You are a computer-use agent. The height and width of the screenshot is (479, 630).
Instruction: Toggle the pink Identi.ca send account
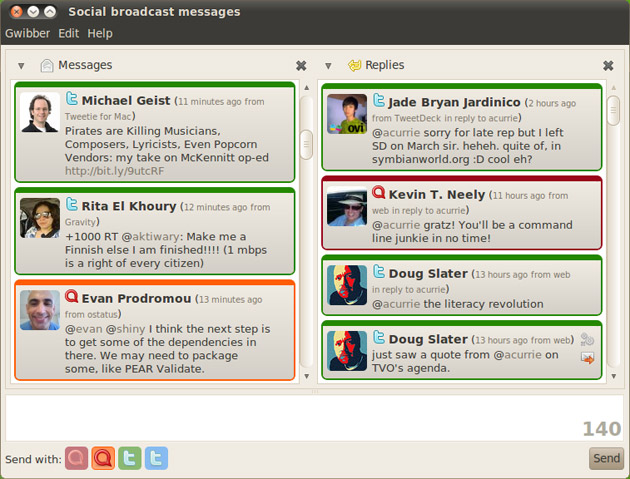(x=76, y=458)
